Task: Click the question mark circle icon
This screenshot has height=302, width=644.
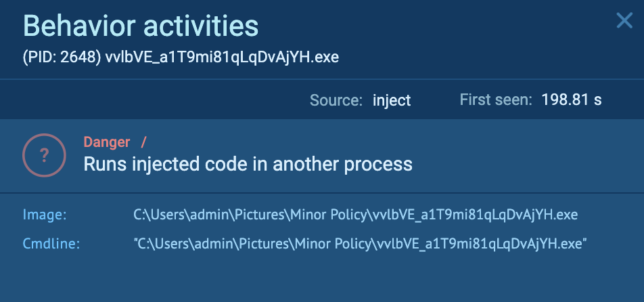Action: (43, 154)
